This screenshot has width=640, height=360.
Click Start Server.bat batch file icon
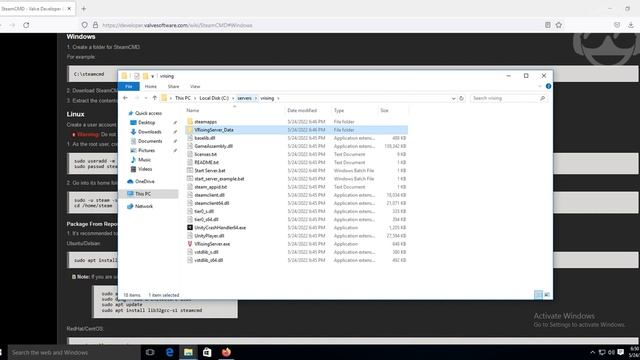(x=190, y=171)
